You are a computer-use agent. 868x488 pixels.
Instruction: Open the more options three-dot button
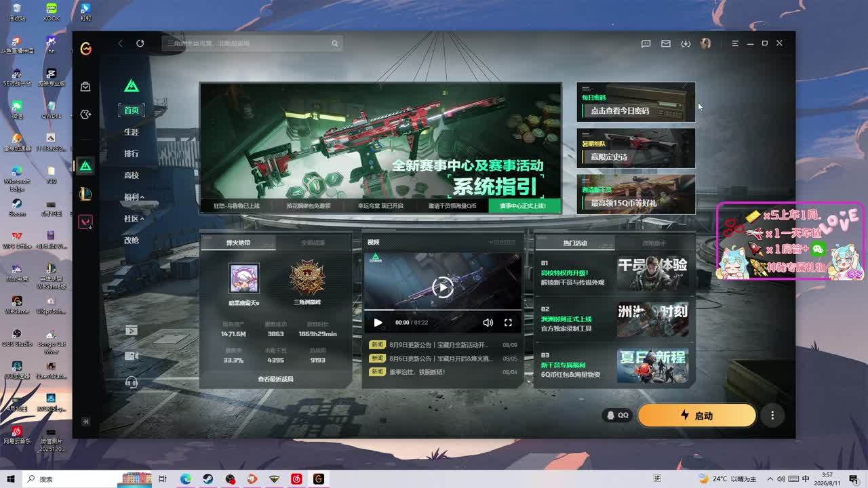click(772, 415)
